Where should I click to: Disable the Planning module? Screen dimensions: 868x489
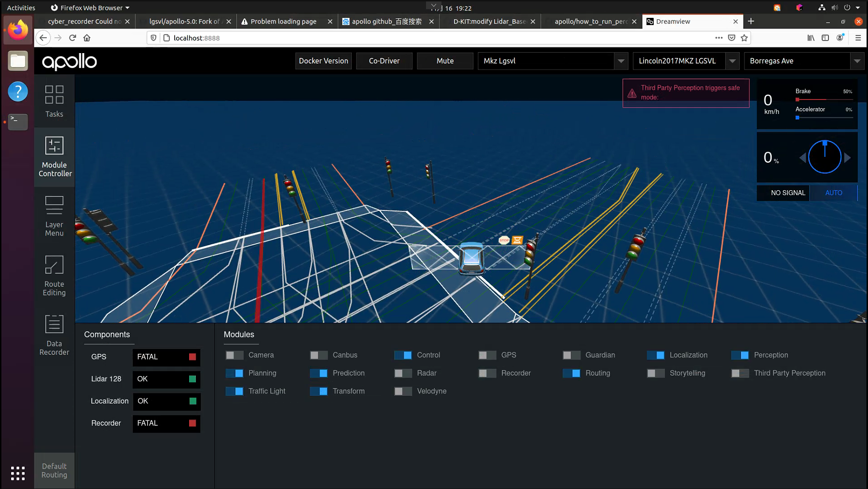click(x=234, y=373)
